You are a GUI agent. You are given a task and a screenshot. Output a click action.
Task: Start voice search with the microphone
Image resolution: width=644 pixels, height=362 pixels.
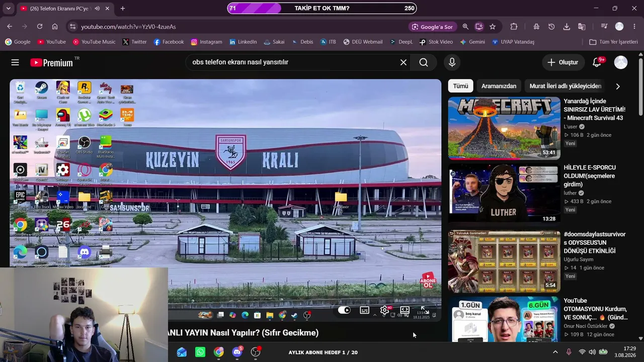click(x=452, y=62)
